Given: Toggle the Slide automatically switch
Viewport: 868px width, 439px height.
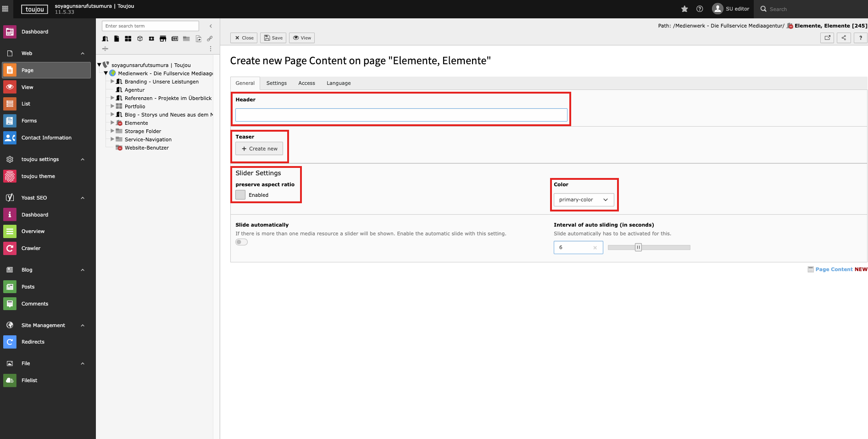Looking at the screenshot, I should (x=241, y=242).
